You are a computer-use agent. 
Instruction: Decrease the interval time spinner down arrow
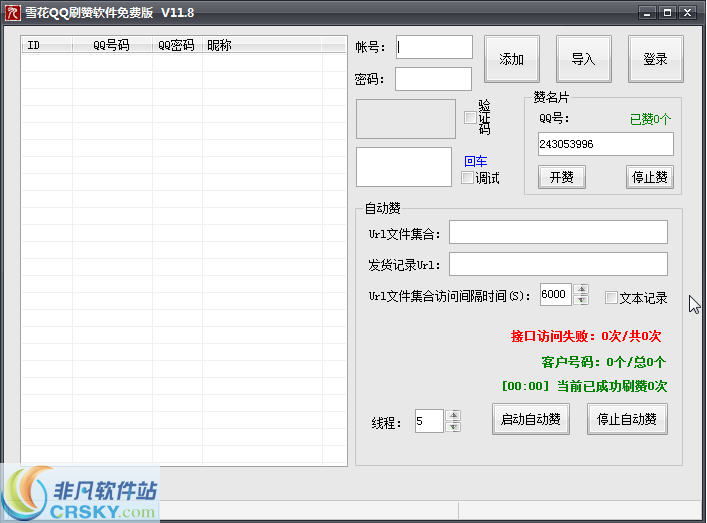click(x=582, y=300)
